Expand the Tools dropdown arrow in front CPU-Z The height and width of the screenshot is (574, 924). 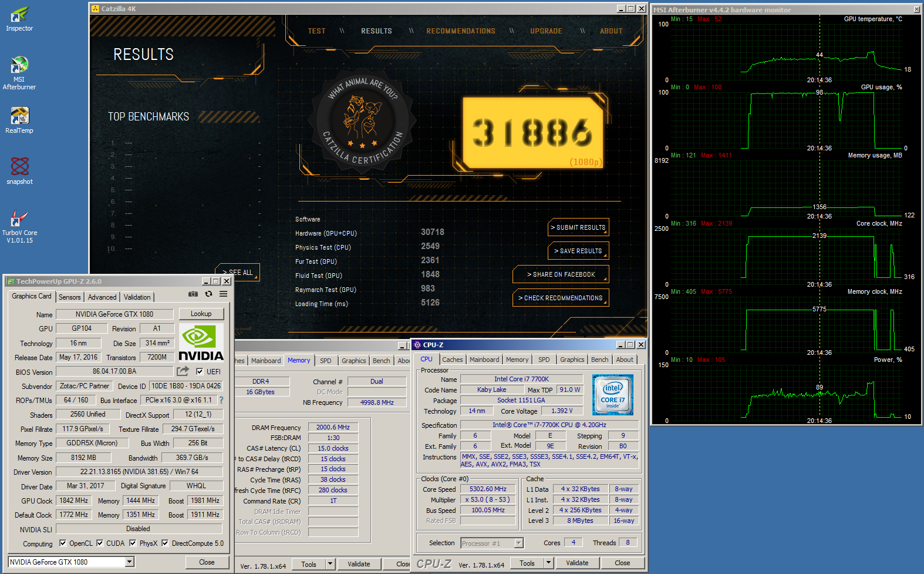pyautogui.click(x=548, y=563)
